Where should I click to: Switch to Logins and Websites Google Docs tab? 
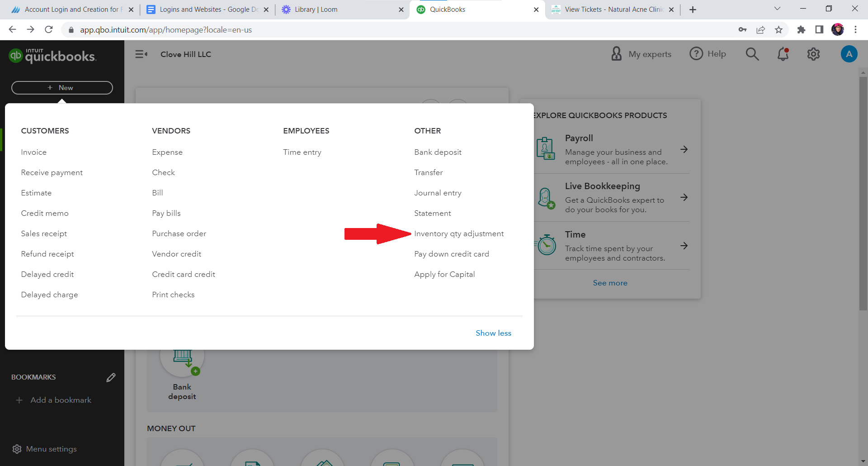point(207,10)
